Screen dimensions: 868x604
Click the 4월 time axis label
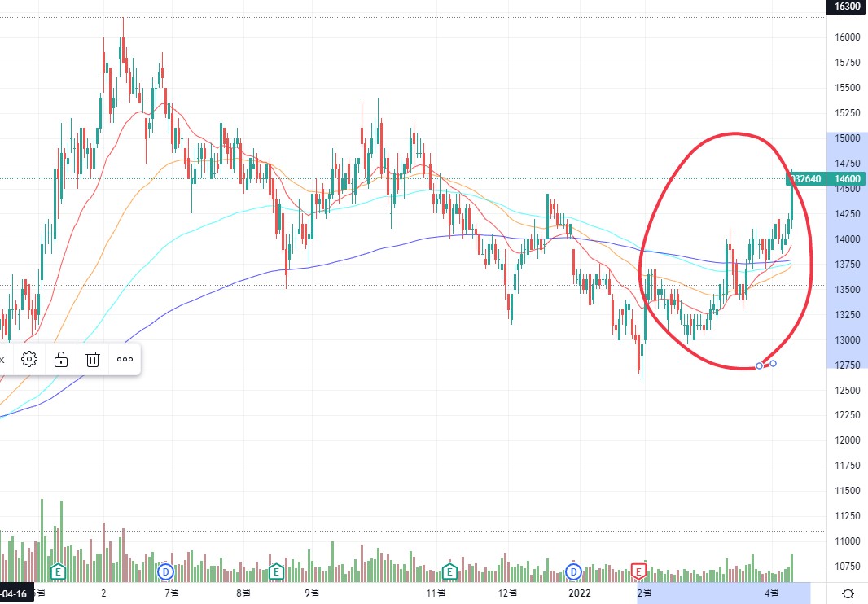[x=772, y=593]
